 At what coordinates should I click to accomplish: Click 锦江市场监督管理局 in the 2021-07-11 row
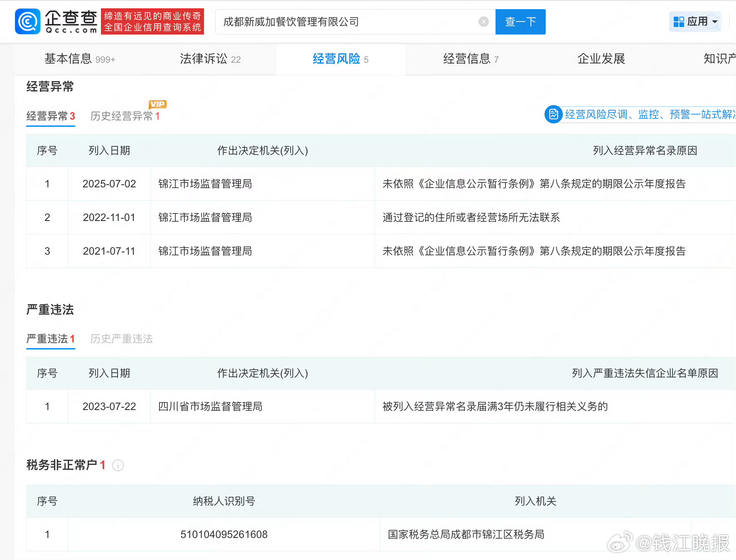[205, 251]
